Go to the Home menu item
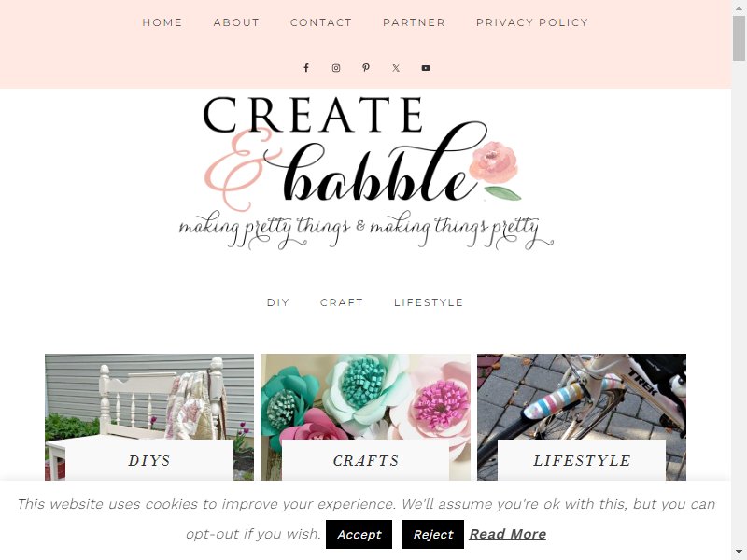Image resolution: width=747 pixels, height=560 pixels. pyautogui.click(x=162, y=22)
